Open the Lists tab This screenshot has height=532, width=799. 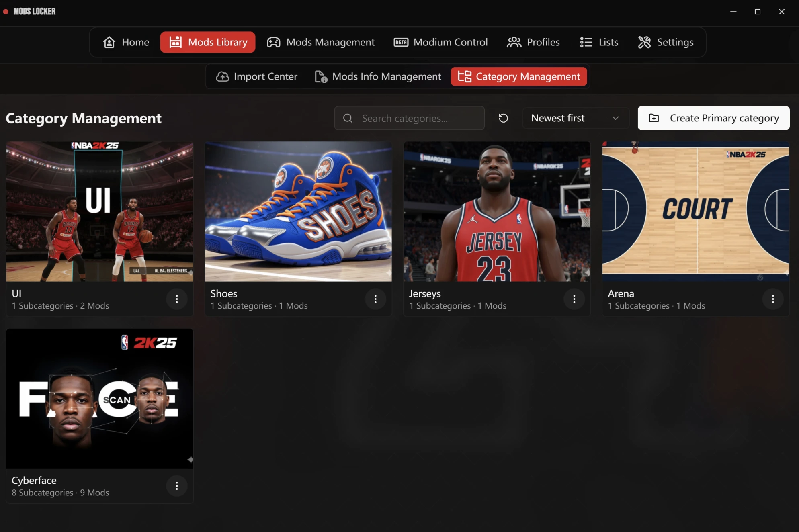pyautogui.click(x=599, y=42)
